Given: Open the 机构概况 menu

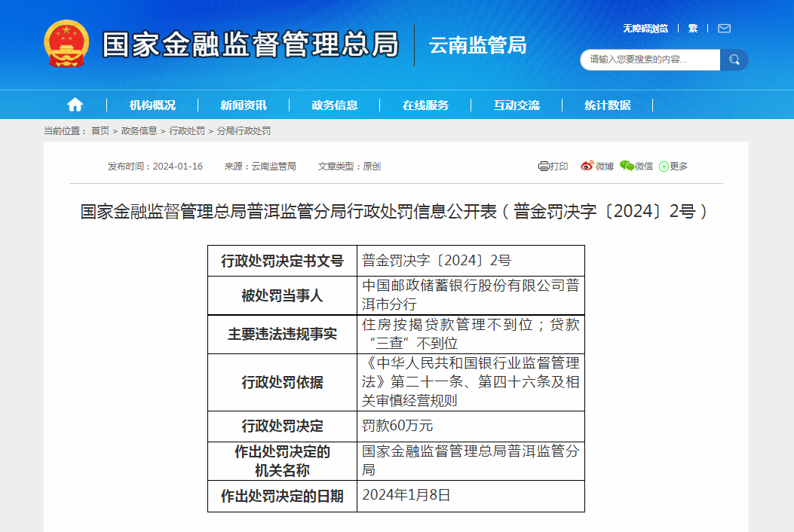Looking at the screenshot, I should (x=152, y=105).
